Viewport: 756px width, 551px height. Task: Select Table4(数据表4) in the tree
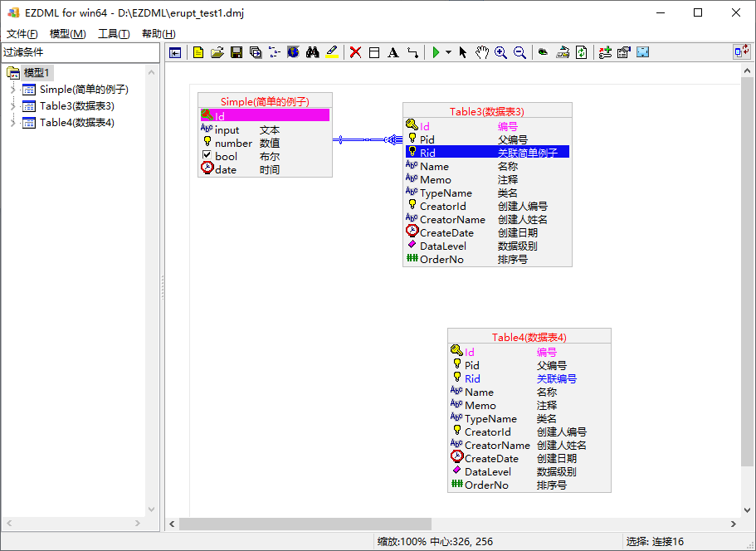pyautogui.click(x=77, y=123)
